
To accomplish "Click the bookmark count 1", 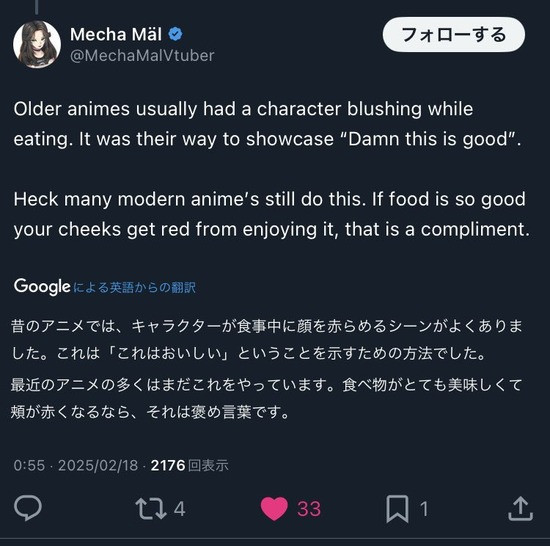I will [424, 509].
